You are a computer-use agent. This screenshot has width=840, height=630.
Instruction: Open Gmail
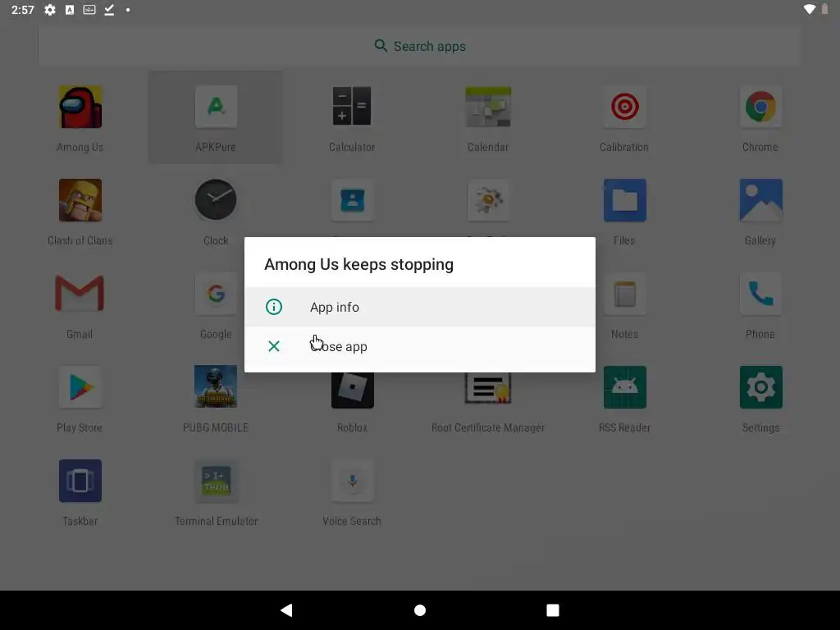[80, 293]
